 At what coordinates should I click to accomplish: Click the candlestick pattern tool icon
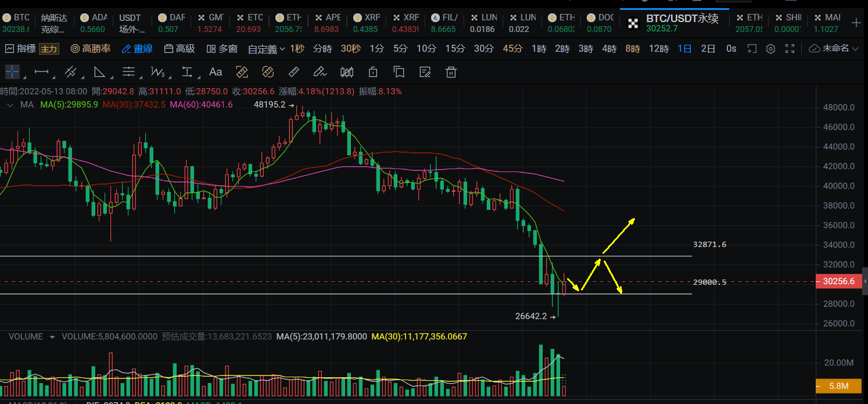tap(347, 72)
